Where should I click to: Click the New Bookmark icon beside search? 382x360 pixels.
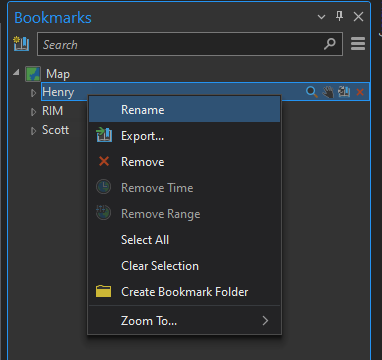(21, 44)
